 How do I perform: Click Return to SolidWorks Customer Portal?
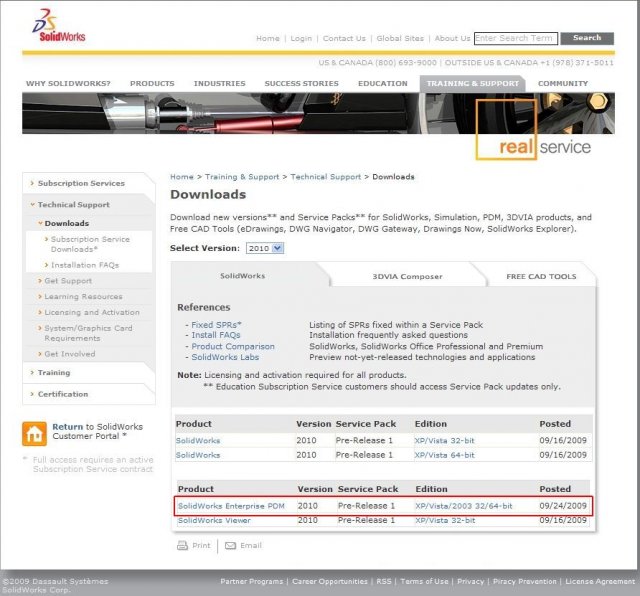click(97, 431)
